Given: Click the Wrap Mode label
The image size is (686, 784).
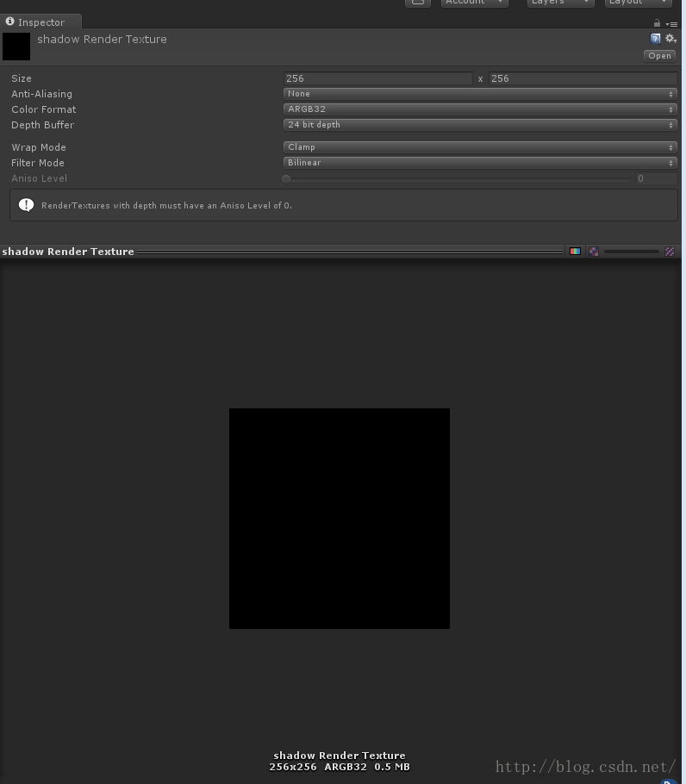Looking at the screenshot, I should [39, 147].
